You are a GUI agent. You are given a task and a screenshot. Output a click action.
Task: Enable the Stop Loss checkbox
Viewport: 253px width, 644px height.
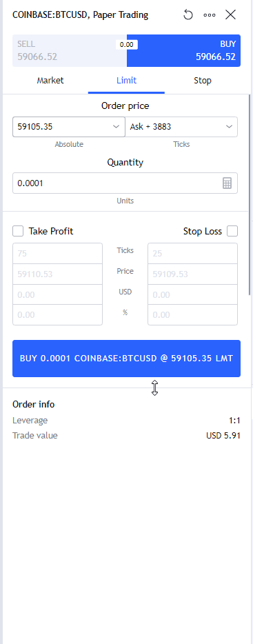(232, 231)
